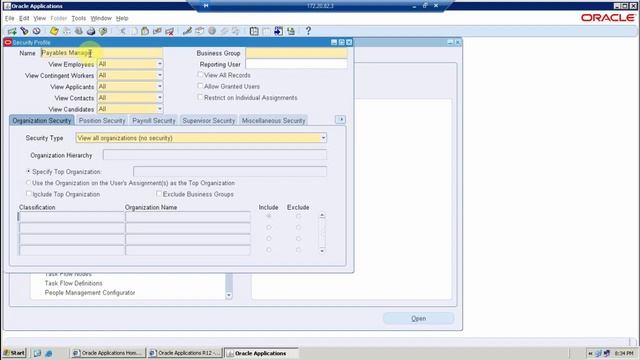This screenshot has width=640, height=360.
Task: Switch to the Miscellaneous Security tab
Action: coord(273,120)
